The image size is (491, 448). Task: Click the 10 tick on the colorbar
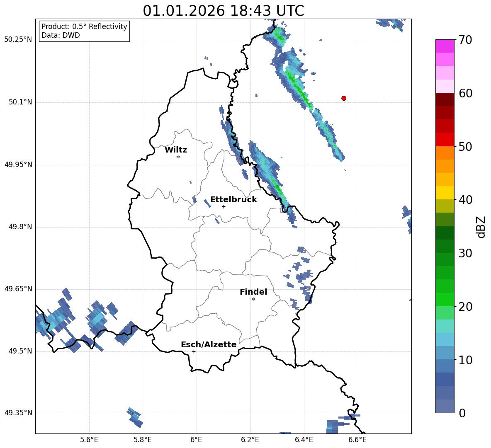click(x=465, y=360)
